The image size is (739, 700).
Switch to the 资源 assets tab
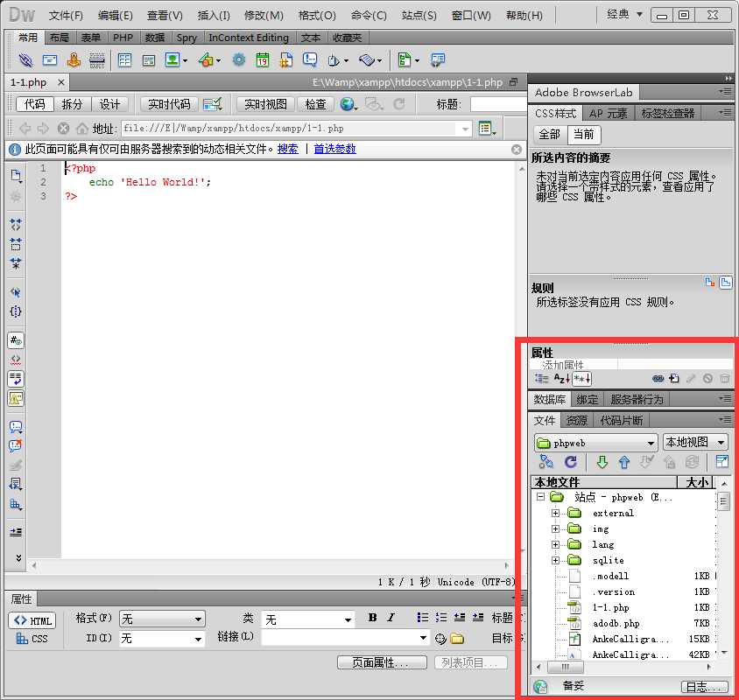pyautogui.click(x=577, y=420)
